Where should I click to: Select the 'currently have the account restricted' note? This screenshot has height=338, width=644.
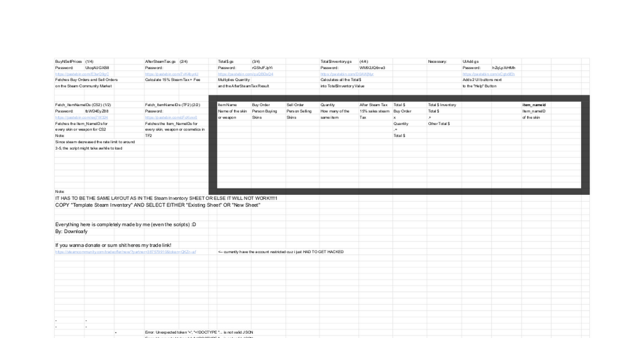[281, 252]
